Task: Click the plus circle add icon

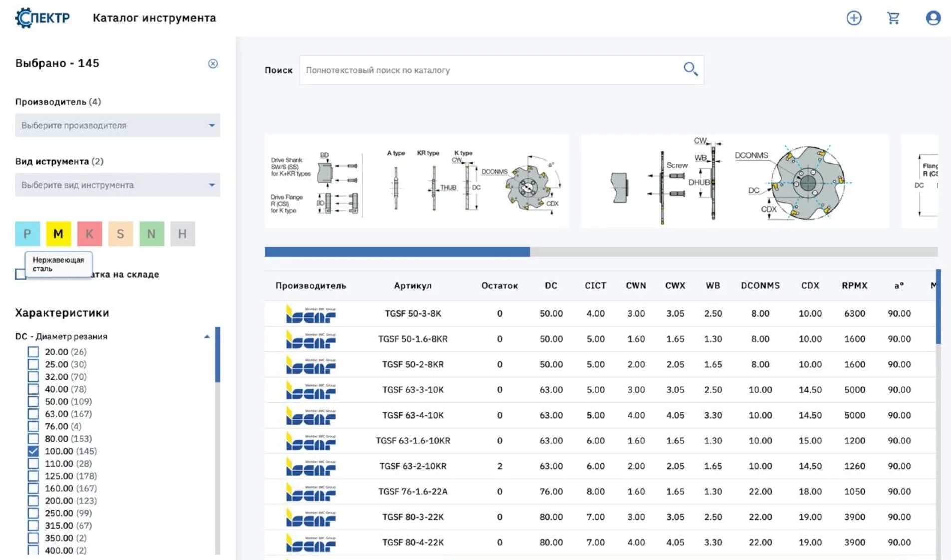Action: 854,18
